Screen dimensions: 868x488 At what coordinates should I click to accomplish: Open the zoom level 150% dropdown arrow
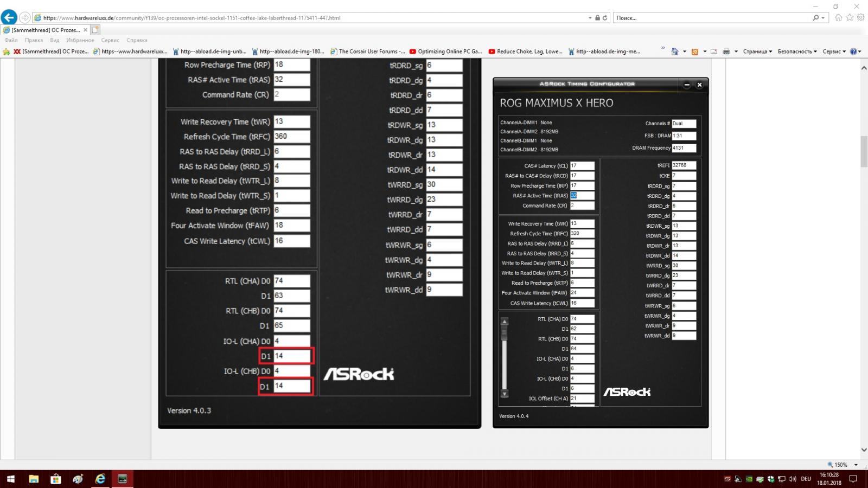[x=856, y=465]
